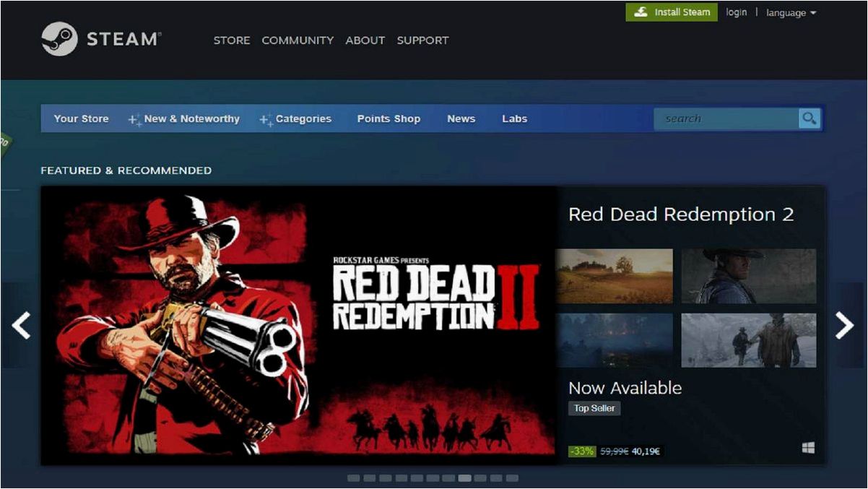Go to the ABOUT page
This screenshot has height=489, width=868.
(365, 40)
